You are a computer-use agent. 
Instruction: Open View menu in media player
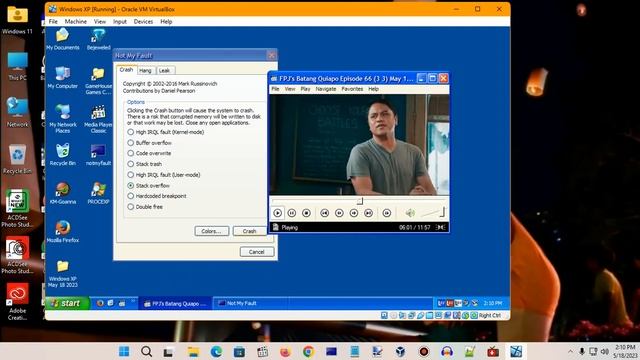290,89
